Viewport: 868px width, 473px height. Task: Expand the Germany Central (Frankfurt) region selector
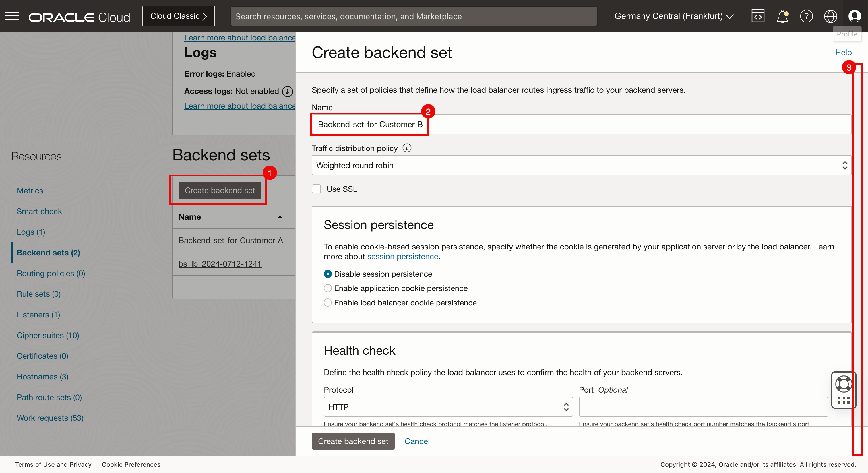click(674, 16)
